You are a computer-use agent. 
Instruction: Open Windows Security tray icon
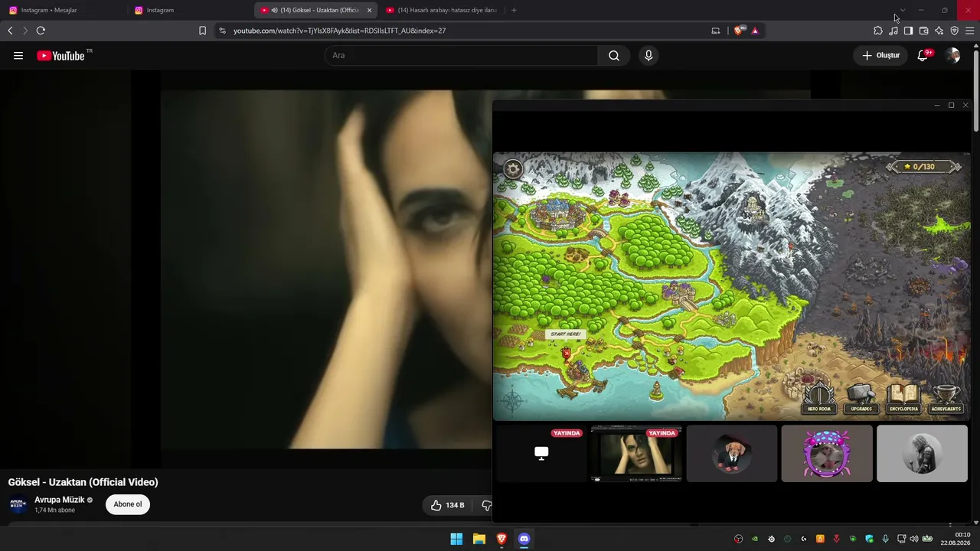869,539
